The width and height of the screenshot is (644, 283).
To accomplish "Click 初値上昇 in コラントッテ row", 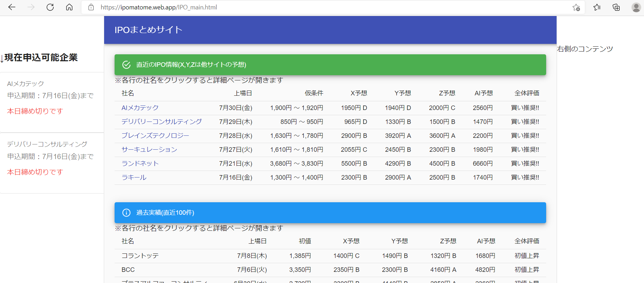I will 527,256.
